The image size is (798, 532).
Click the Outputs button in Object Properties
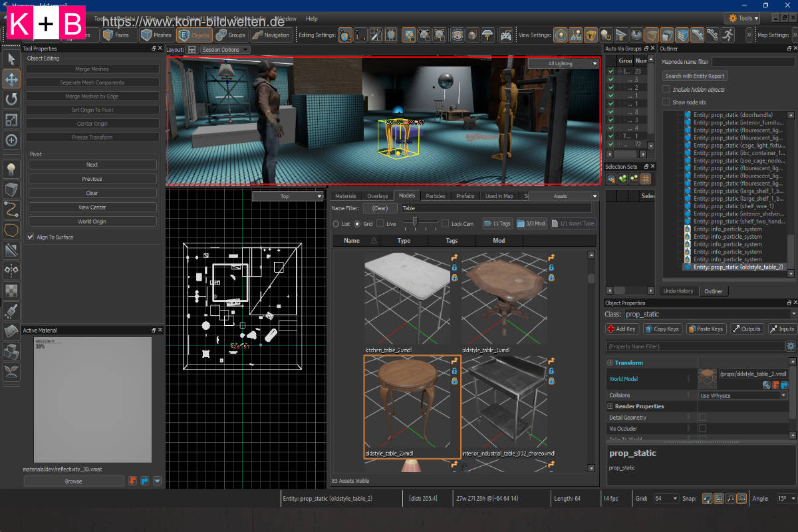click(747, 329)
